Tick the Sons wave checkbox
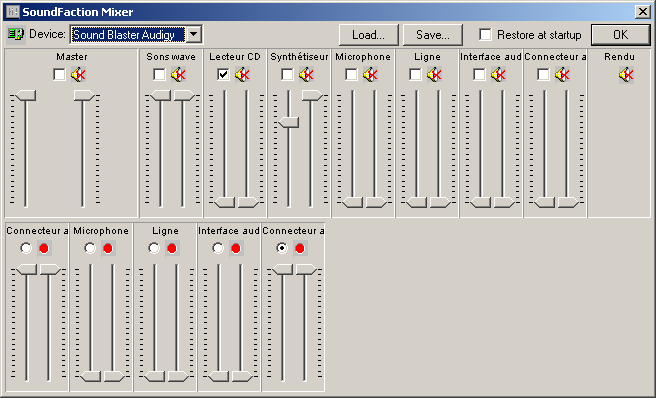Viewport: 656px width, 398px height. (x=159, y=75)
